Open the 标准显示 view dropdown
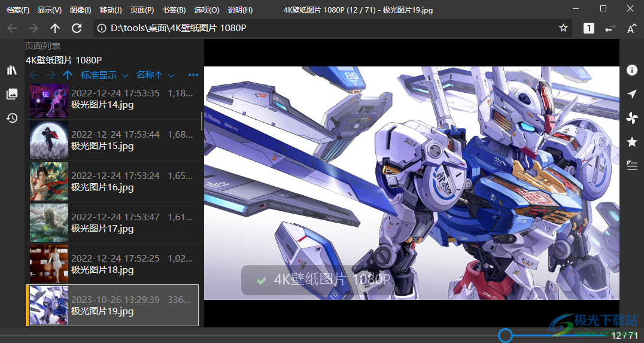The height and width of the screenshot is (343, 644). [104, 75]
